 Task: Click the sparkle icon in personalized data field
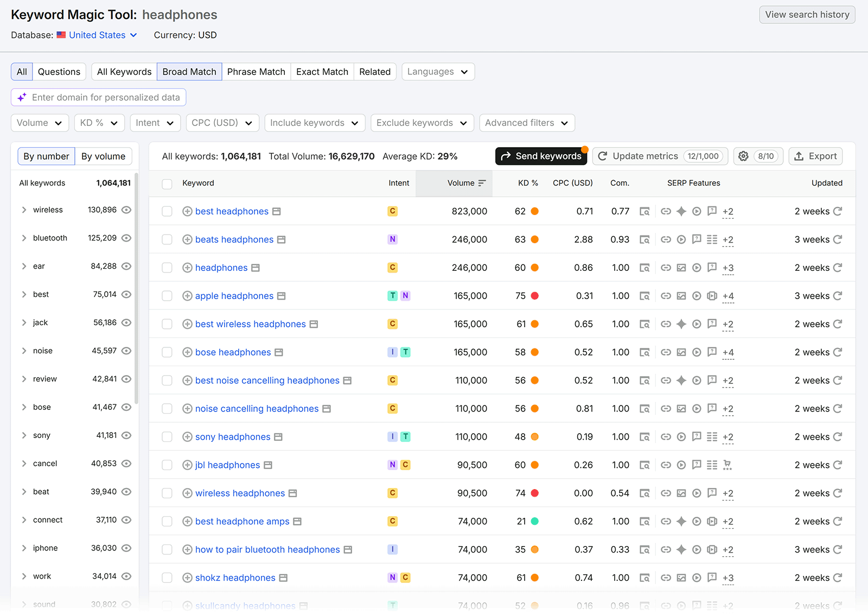[x=22, y=98]
